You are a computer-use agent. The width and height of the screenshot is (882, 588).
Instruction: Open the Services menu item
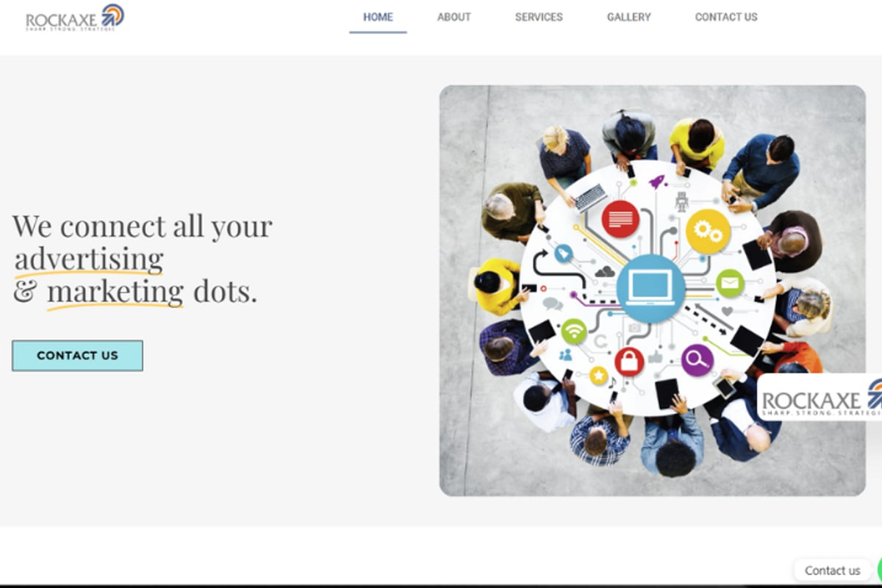click(539, 17)
